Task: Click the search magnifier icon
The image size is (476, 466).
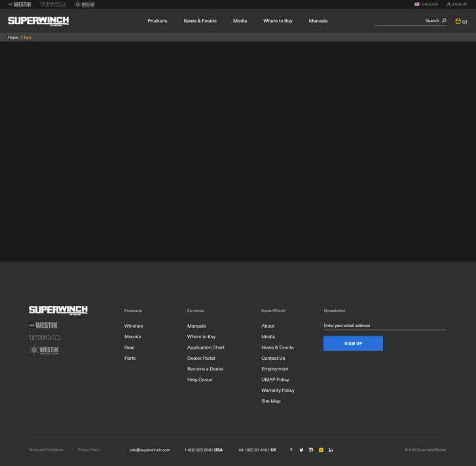Action: point(444,21)
